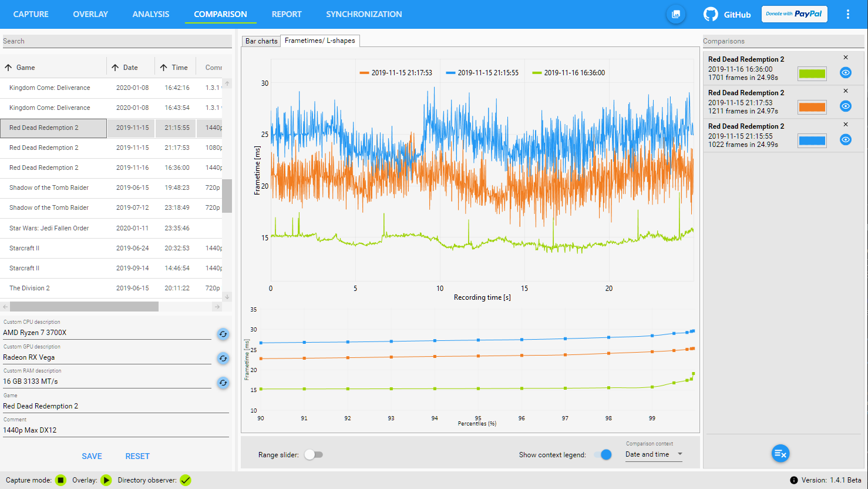Select Shadow of the Tomb Raider 19:48:23 record
Viewport: 868px width, 489px height.
pos(111,187)
